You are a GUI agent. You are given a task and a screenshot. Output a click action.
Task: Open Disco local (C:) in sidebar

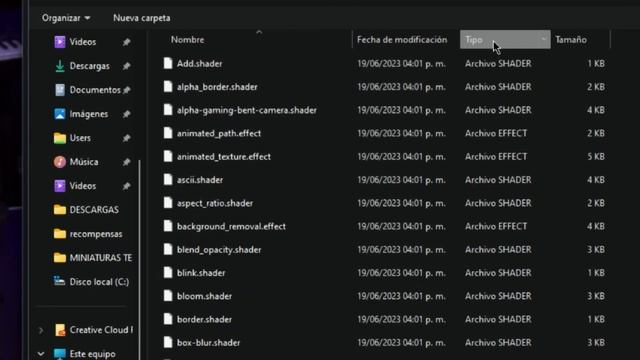pyautogui.click(x=99, y=282)
